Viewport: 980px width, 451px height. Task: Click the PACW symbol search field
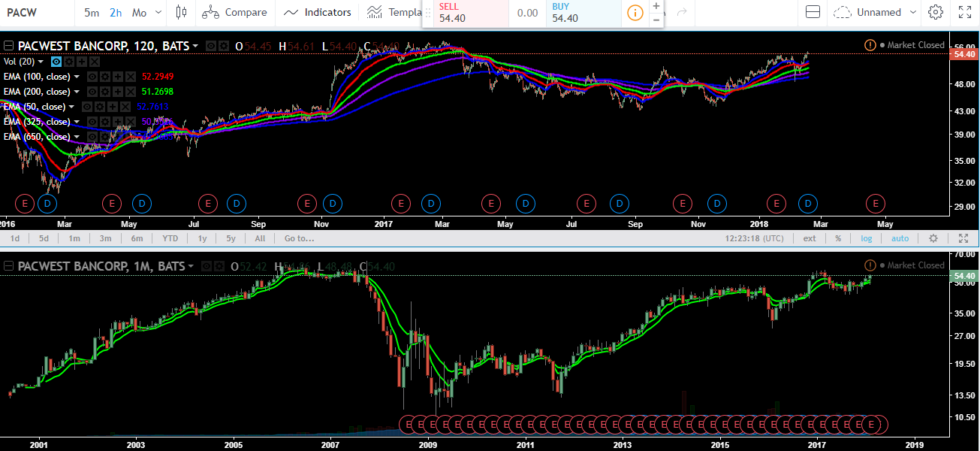(23, 12)
